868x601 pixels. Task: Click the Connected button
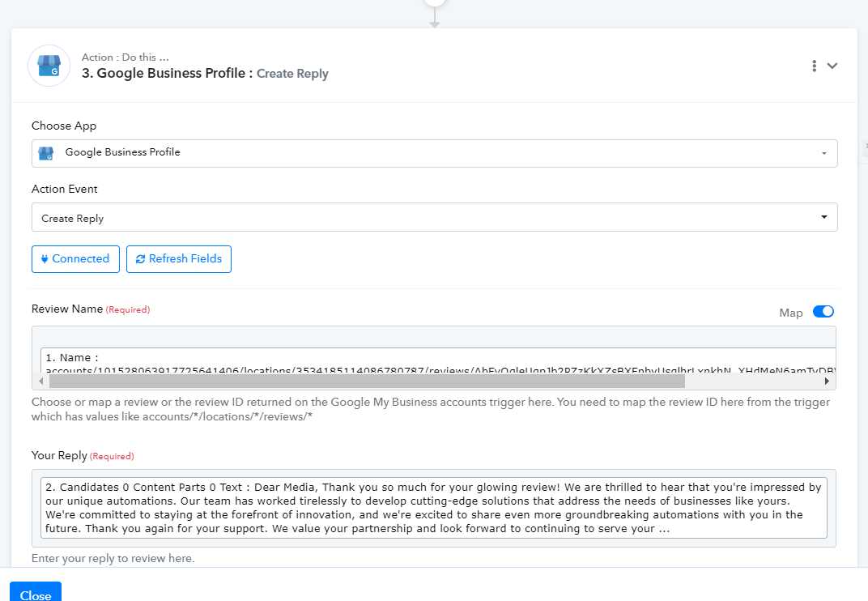pyautogui.click(x=75, y=258)
